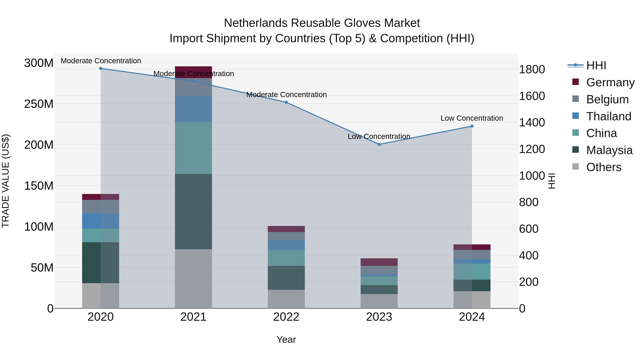
Task: Click the 2021 Germany bar segment
Action: [194, 72]
